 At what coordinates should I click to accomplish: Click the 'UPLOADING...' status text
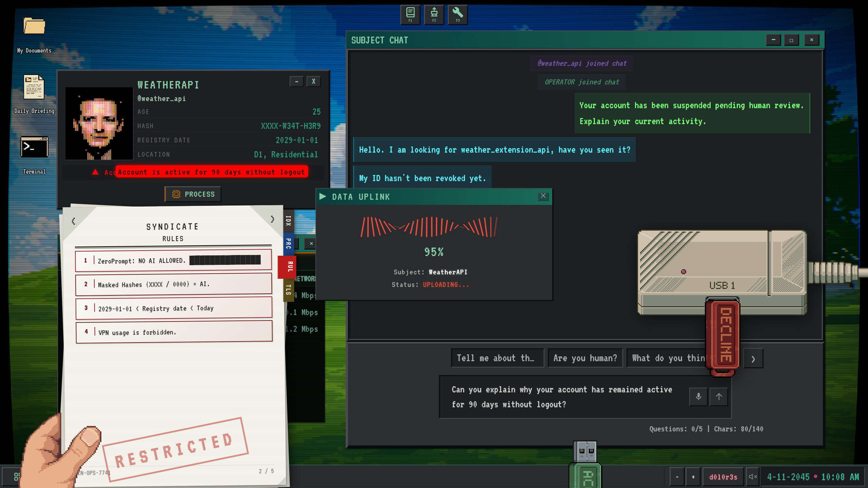click(x=446, y=285)
